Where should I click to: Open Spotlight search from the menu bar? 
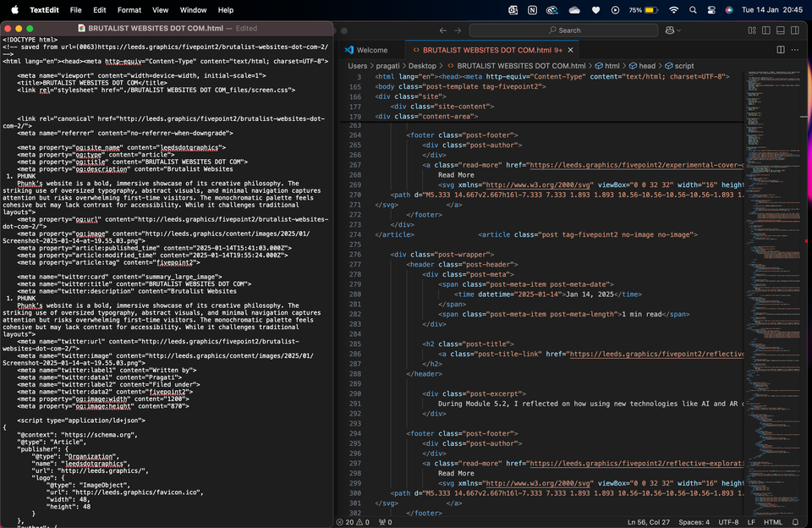[693, 10]
